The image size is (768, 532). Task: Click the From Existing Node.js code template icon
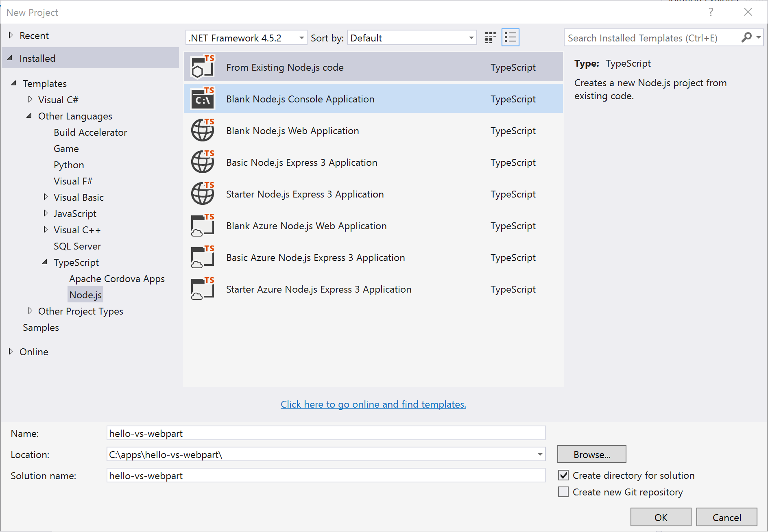tap(203, 67)
